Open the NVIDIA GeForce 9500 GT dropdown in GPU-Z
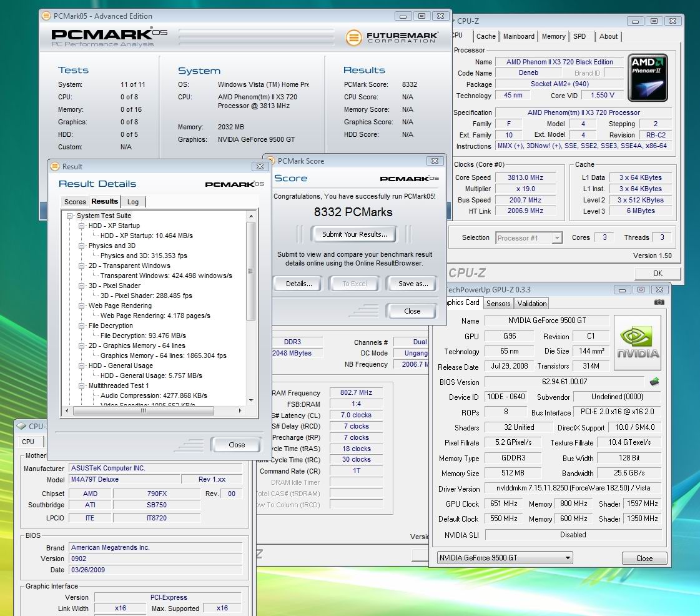Image resolution: width=700 pixels, height=616 pixels. coord(505,557)
